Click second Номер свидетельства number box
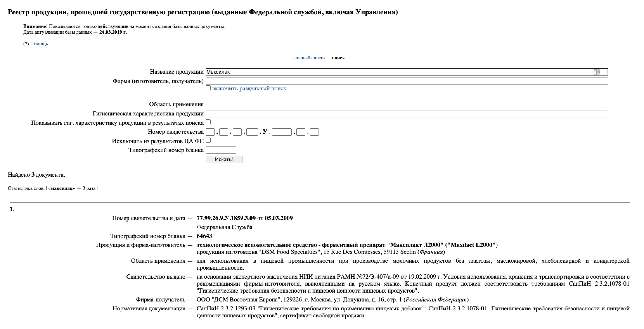This screenshot has height=329, width=644. point(223,132)
